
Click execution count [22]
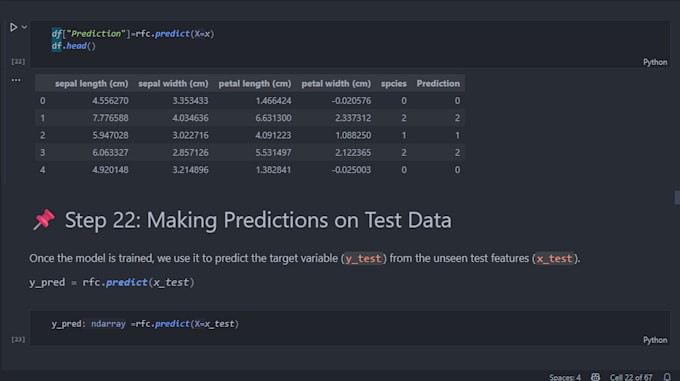(x=18, y=62)
